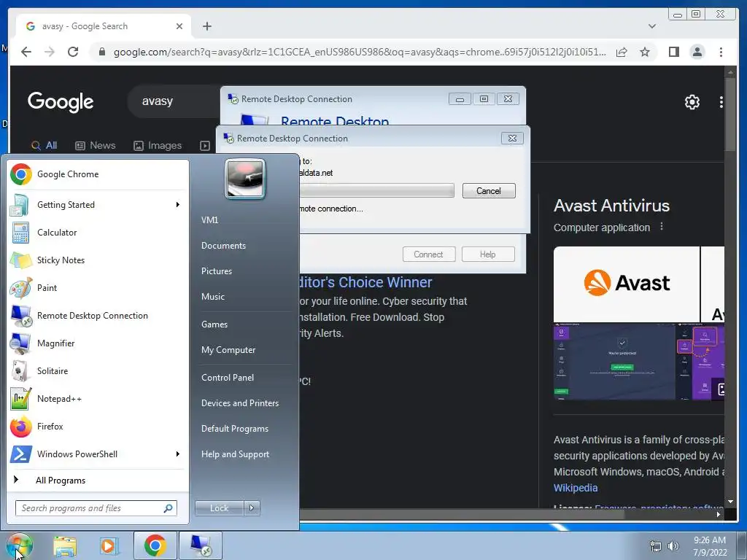747x560 pixels.
Task: Open Control Panel from Start menu
Action: [x=228, y=378]
